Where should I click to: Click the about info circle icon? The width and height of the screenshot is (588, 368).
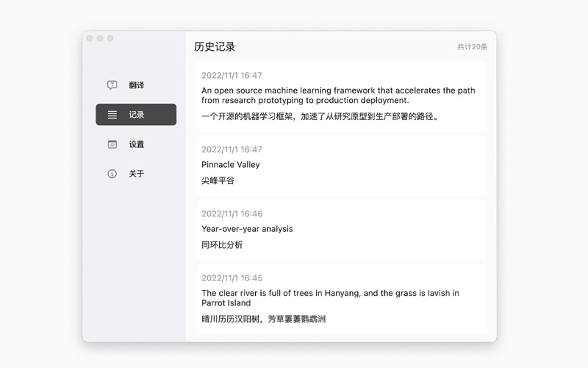coord(112,174)
